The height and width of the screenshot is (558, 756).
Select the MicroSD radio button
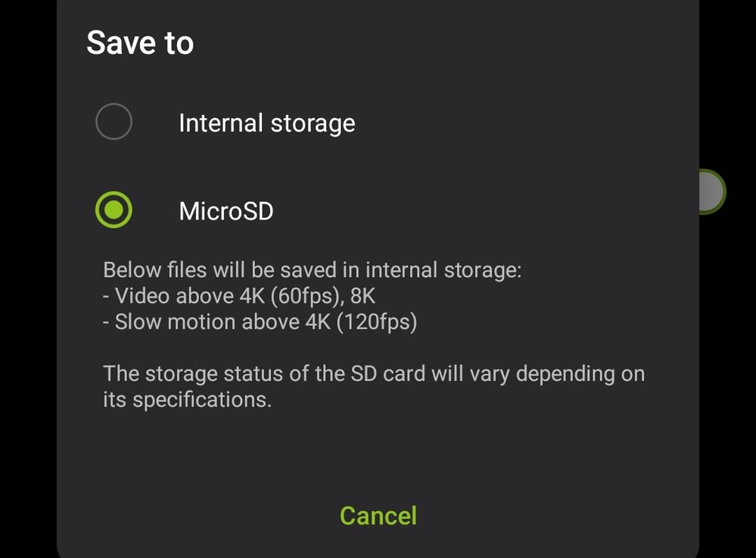coord(114,210)
